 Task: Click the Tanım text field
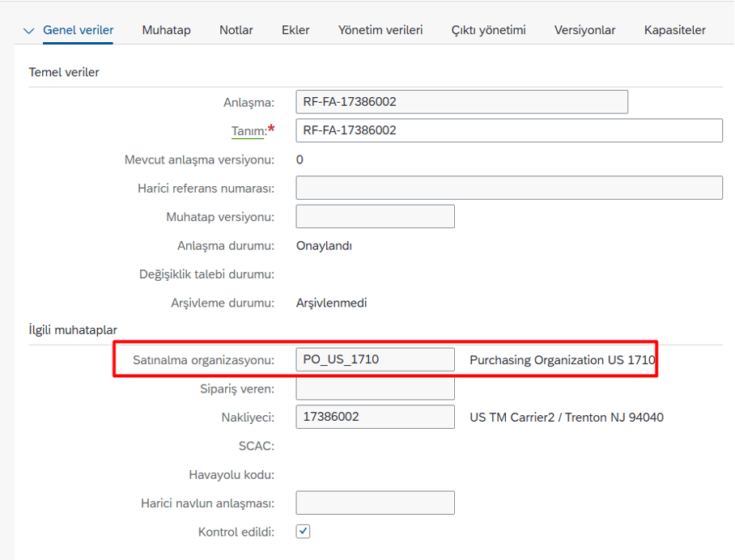(x=508, y=130)
